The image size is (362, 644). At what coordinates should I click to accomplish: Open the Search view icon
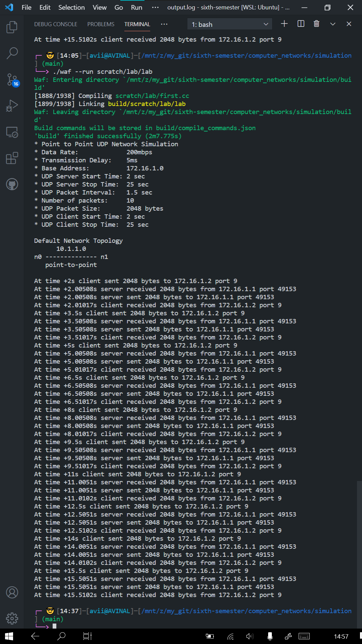point(12,53)
